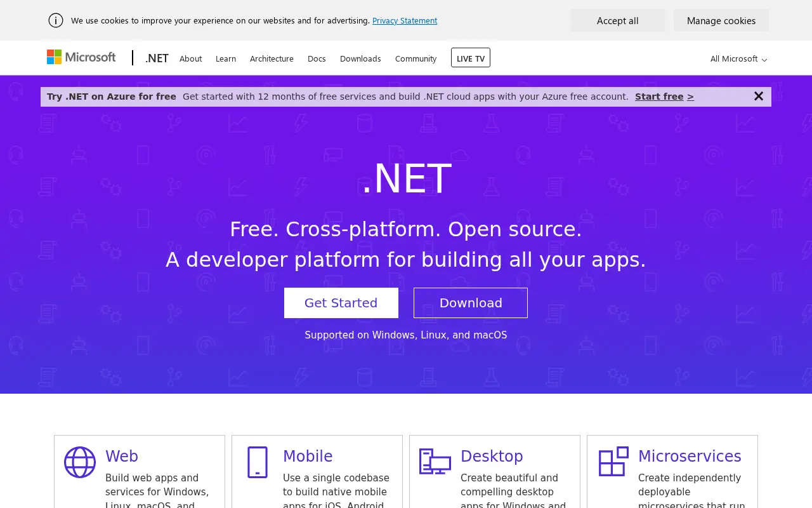Open the Microservices card heading

(x=690, y=457)
